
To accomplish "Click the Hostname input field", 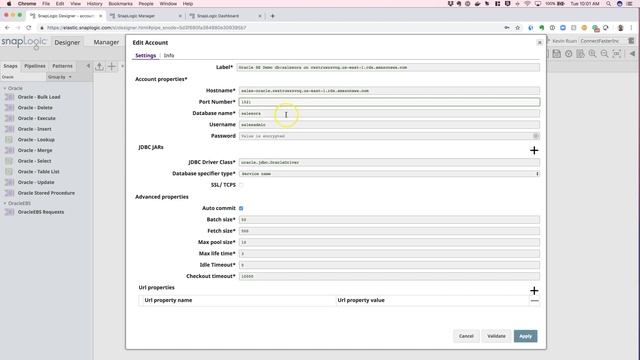I will point(389,91).
